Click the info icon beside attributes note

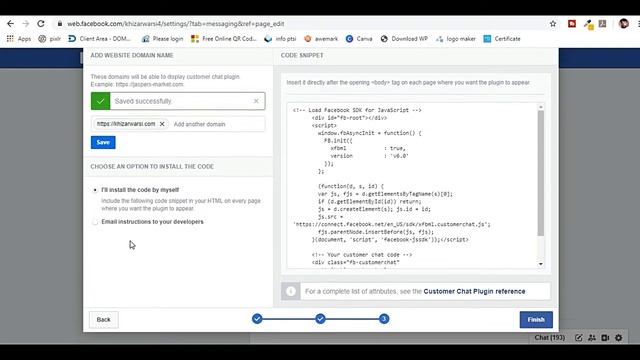coord(291,291)
